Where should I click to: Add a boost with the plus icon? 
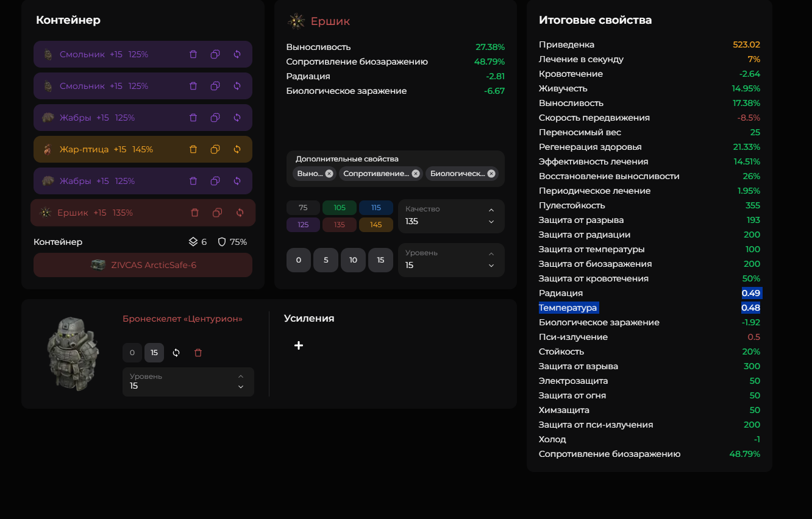[x=299, y=345]
